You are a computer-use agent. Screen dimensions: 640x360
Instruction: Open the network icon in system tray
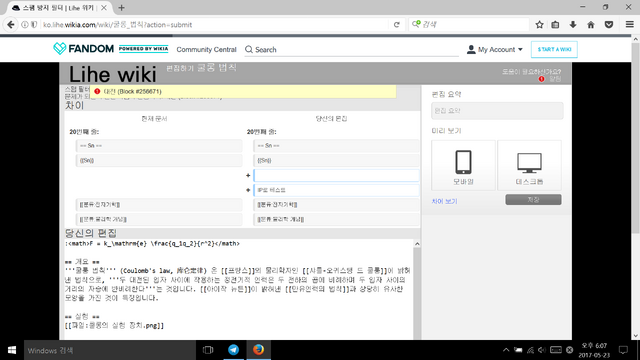pyautogui.click(x=530, y=350)
